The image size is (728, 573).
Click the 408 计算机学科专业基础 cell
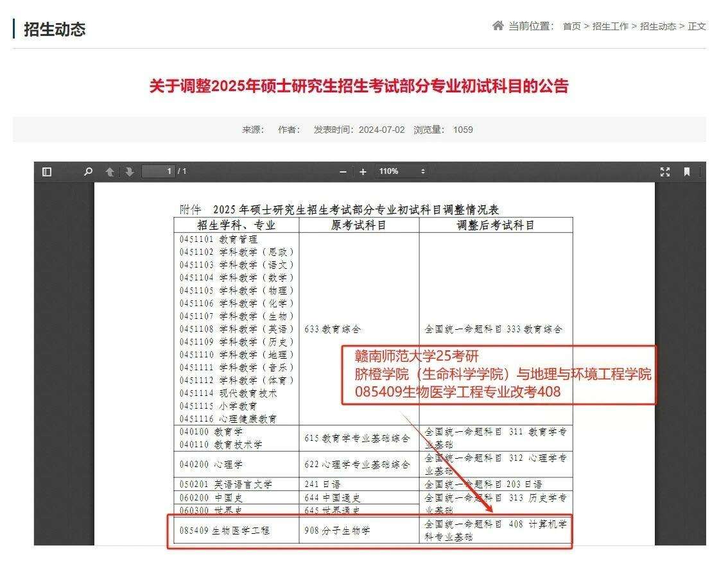coord(495,531)
